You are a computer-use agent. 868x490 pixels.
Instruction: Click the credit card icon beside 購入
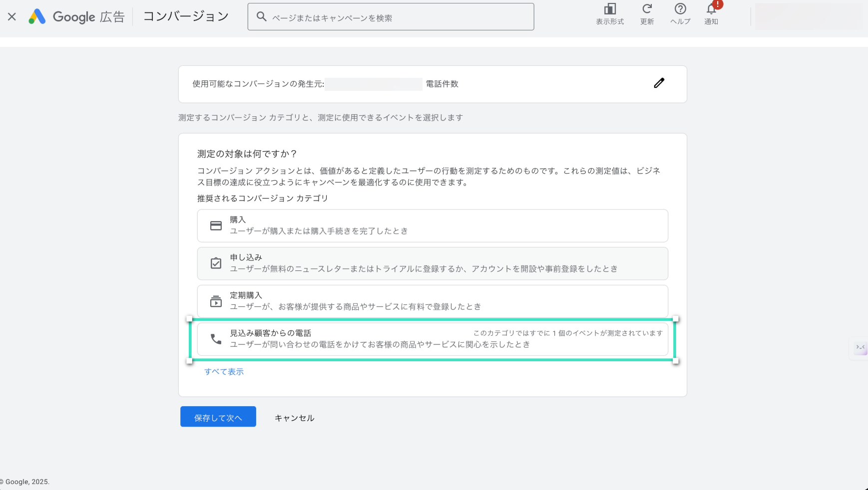point(216,226)
